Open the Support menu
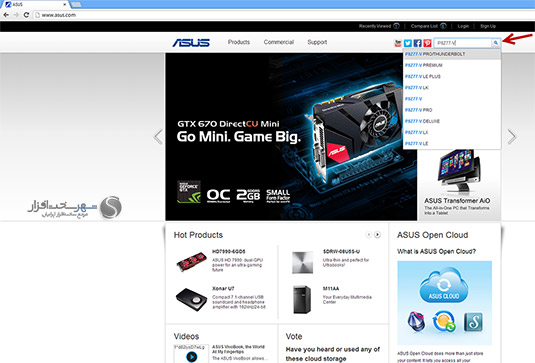Screen dimensions: 535x363 pyautogui.click(x=317, y=42)
